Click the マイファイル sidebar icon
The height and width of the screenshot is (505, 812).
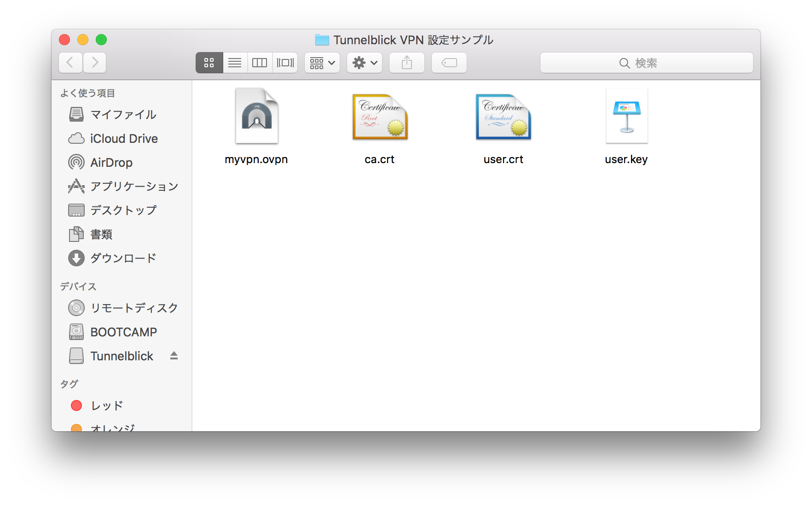click(x=76, y=114)
